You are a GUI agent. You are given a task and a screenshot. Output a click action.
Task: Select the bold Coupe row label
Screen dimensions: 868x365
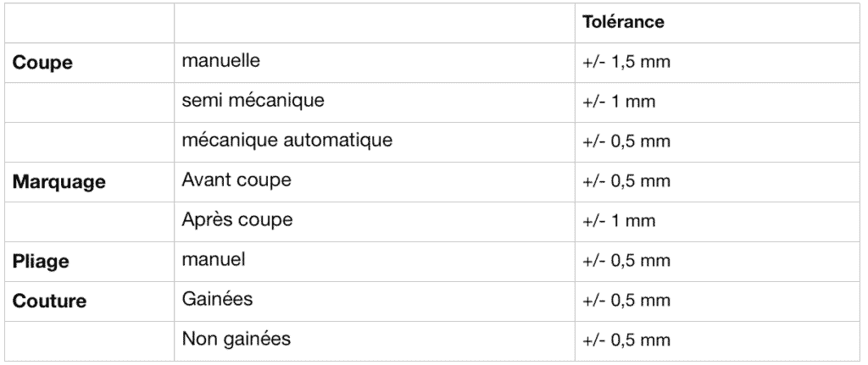point(42,63)
